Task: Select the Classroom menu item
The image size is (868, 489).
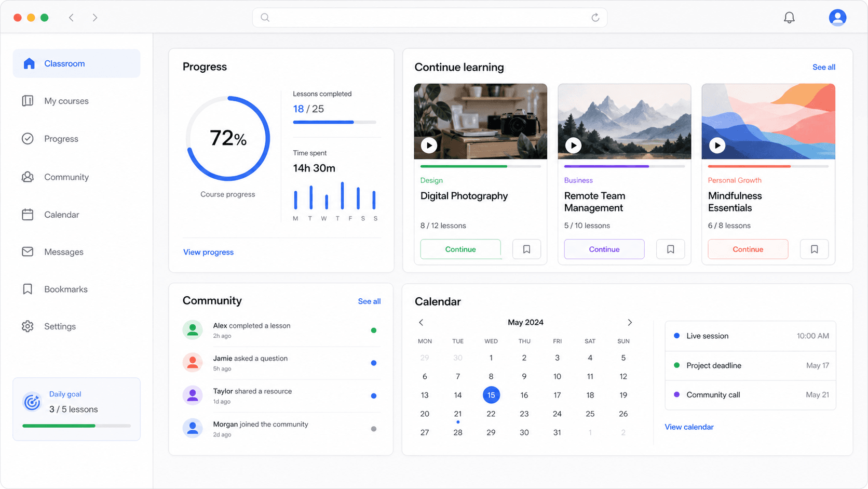Action: pyautogui.click(x=76, y=63)
